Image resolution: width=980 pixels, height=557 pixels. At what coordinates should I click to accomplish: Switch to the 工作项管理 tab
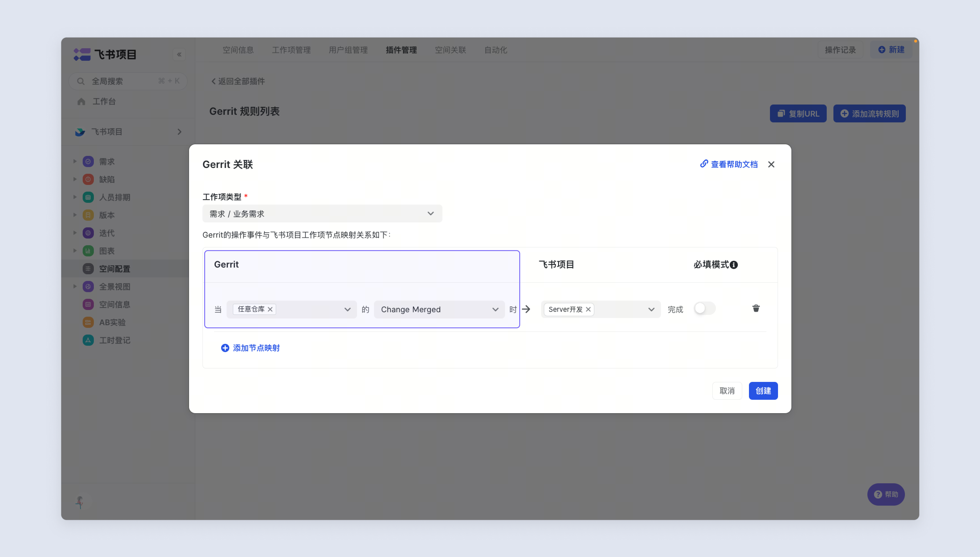pos(291,50)
